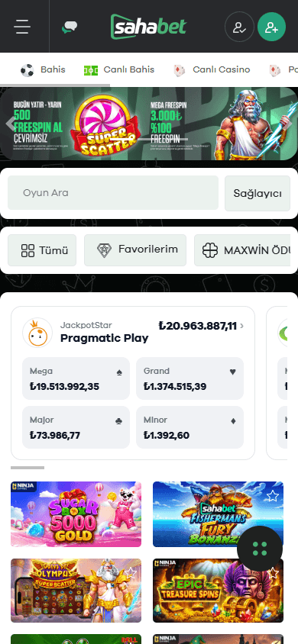
Task: Open the floating four-dot menu button
Action: [260, 549]
